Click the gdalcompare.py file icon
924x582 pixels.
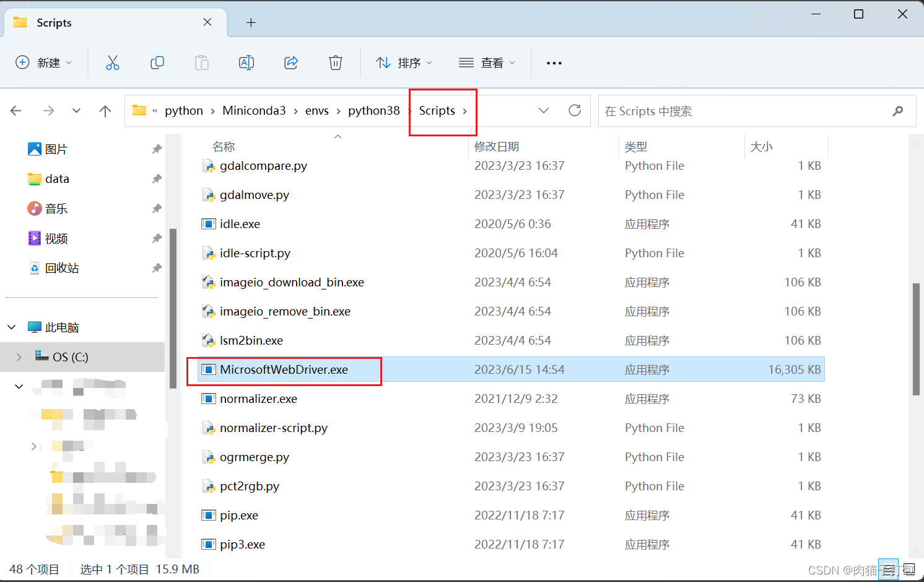209,165
